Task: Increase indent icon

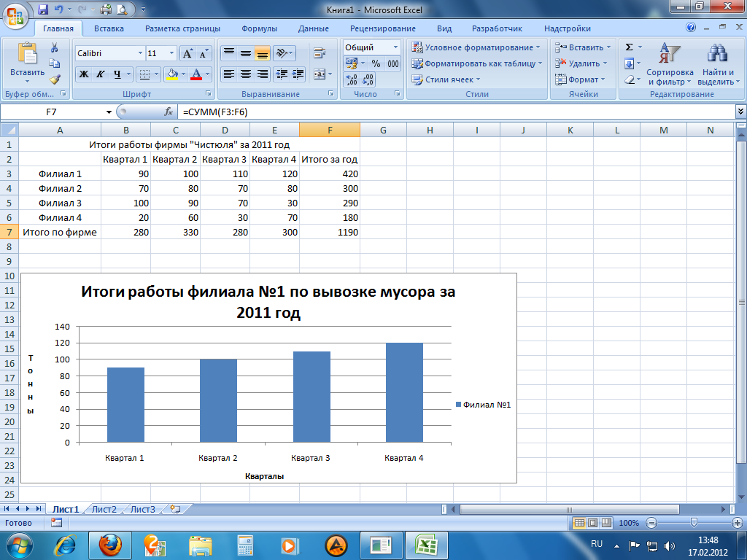Action: 298,74
